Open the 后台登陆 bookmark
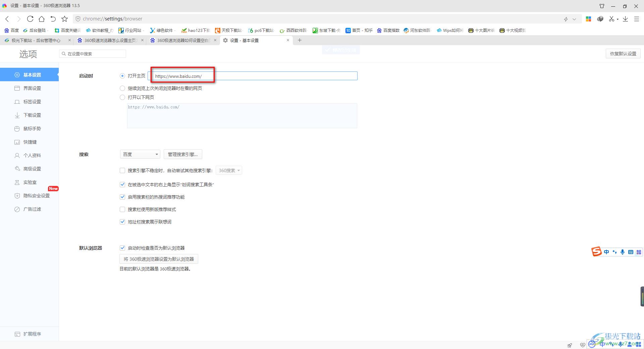Image resolution: width=644 pixels, height=349 pixels. tap(35, 30)
